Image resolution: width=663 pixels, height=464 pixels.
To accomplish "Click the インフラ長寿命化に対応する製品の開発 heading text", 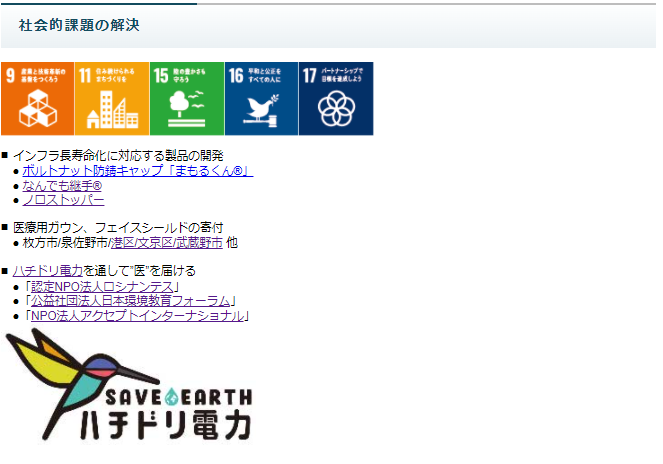I will coord(118,156).
